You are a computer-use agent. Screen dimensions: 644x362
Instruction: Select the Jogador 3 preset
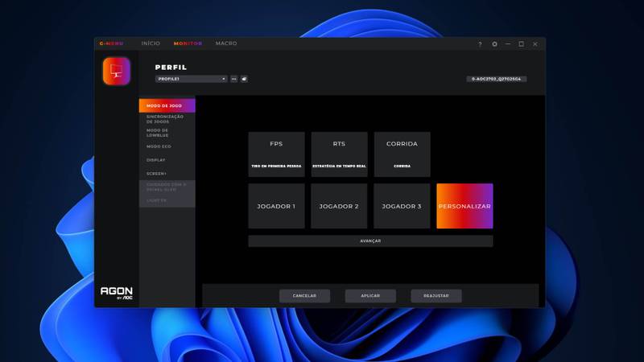402,206
